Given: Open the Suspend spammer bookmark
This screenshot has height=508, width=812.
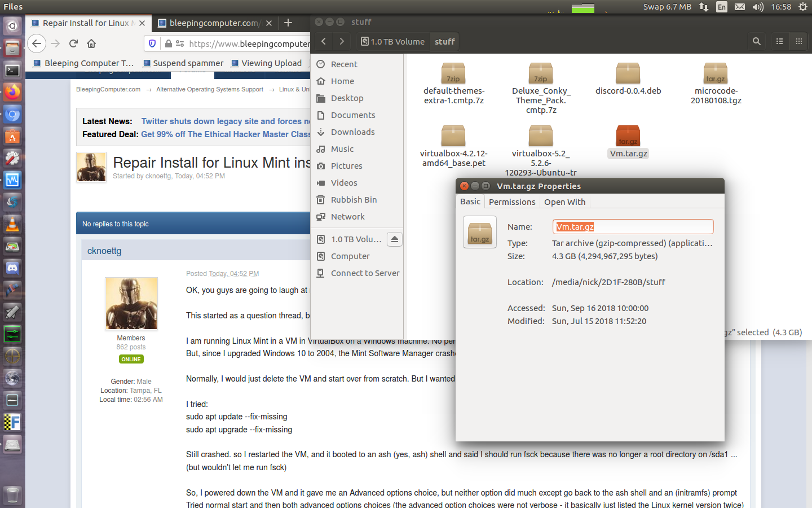Looking at the screenshot, I should click(x=183, y=63).
